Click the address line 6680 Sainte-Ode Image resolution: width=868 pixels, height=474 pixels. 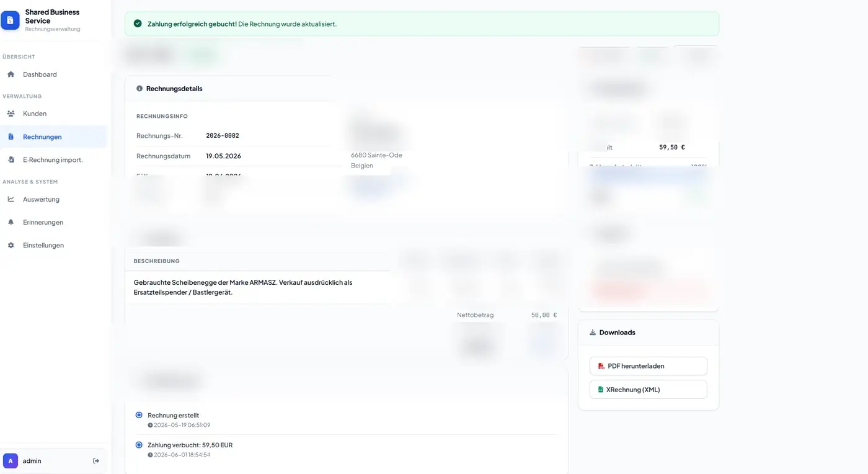(376, 155)
